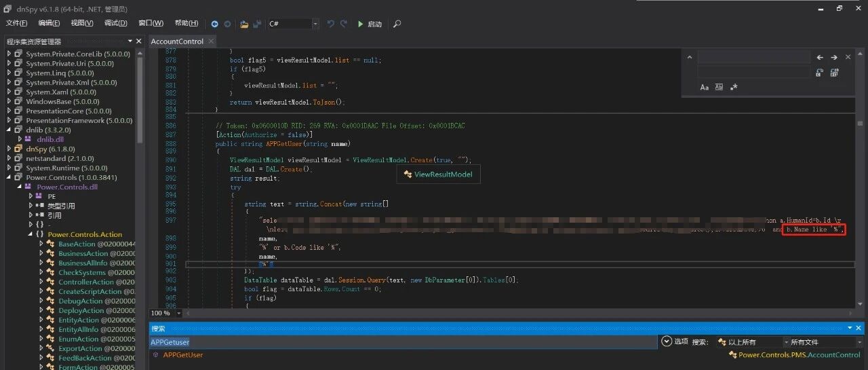Click the CheckSystems class icon
The width and height of the screenshot is (868, 370).
[x=50, y=272]
